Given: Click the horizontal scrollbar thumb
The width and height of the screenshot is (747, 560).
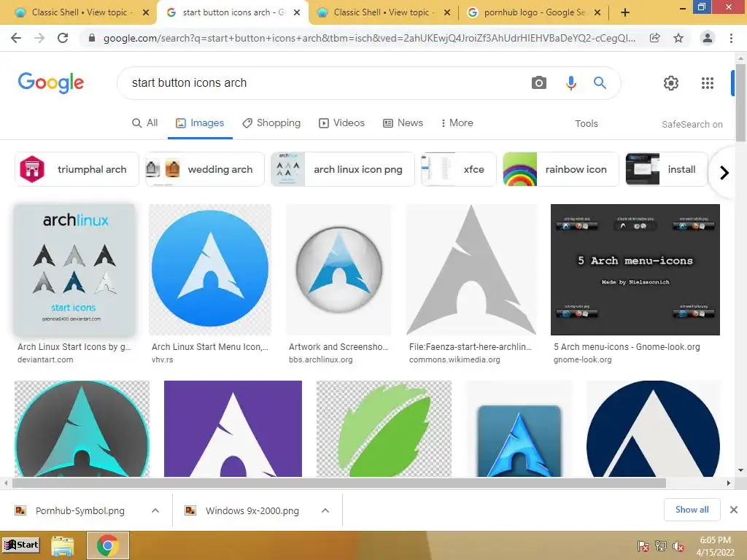Looking at the screenshot, I should click(339, 483).
